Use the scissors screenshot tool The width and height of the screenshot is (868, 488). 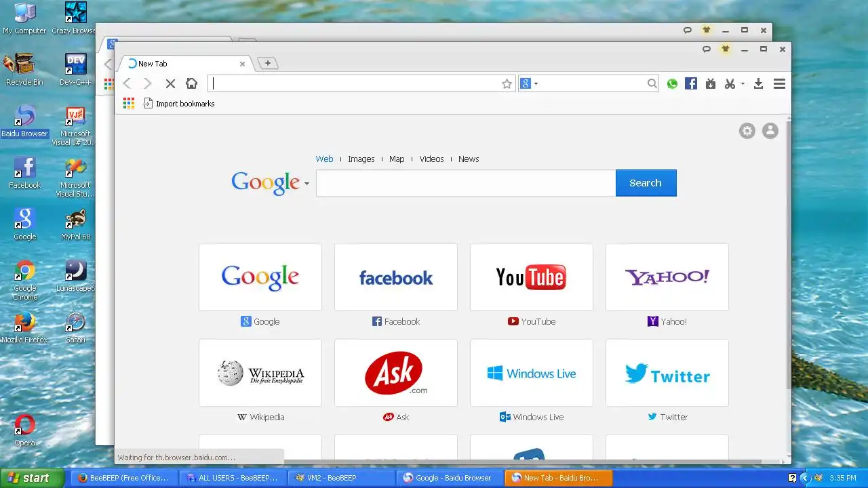730,83
